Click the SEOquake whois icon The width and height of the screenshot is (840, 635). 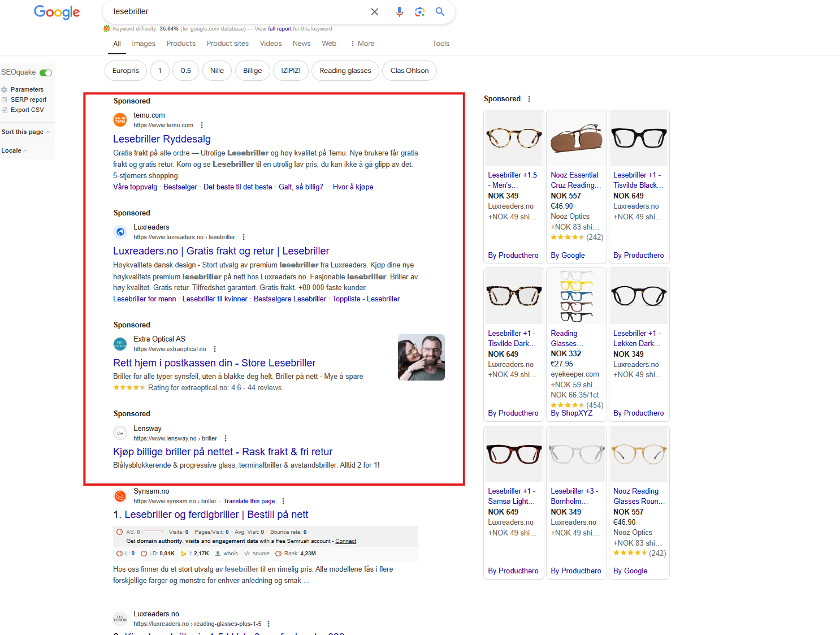[x=218, y=554]
